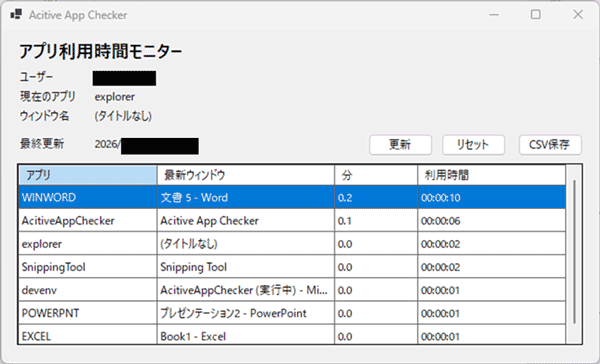This screenshot has height=364, width=600.
Task: Select the POWERPNT app cell
Action: point(88,313)
